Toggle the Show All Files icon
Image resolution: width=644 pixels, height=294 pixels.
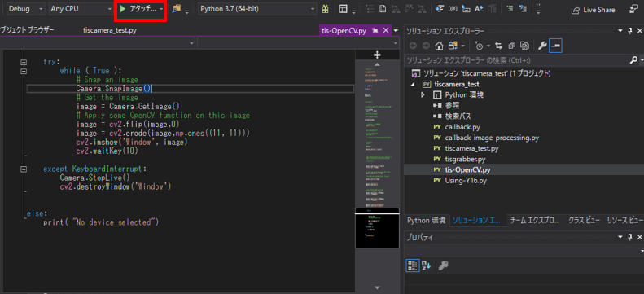[524, 46]
